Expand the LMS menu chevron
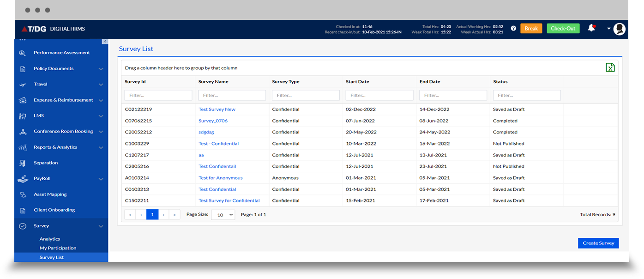The height and width of the screenshot is (279, 644). 101,116
